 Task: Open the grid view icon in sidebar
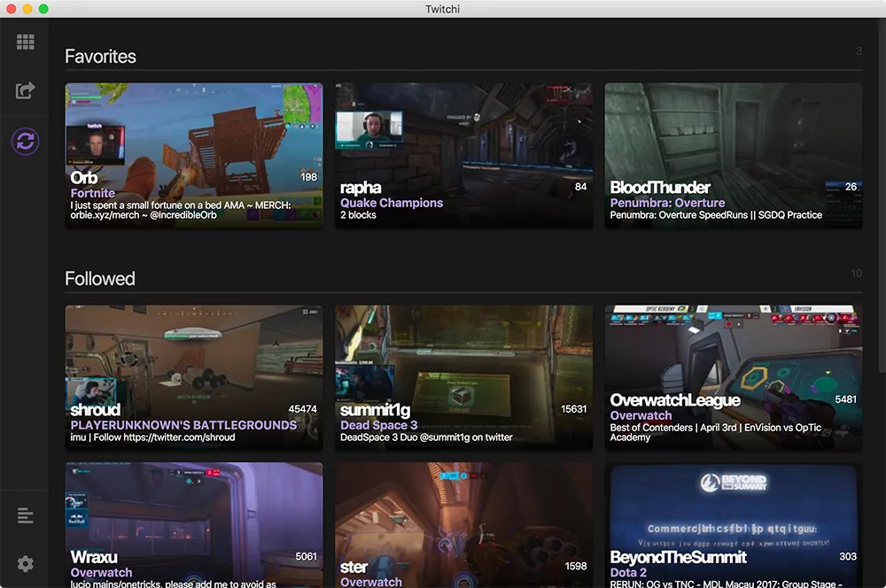[25, 42]
